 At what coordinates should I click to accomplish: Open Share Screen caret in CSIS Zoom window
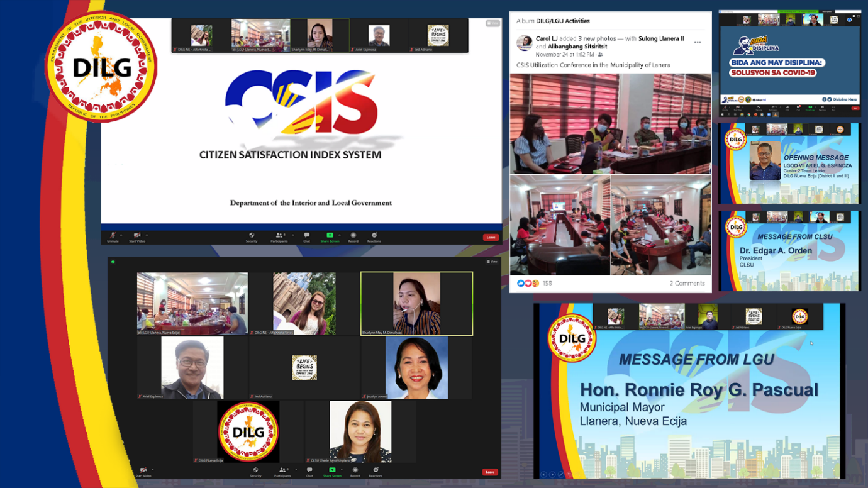click(x=340, y=235)
